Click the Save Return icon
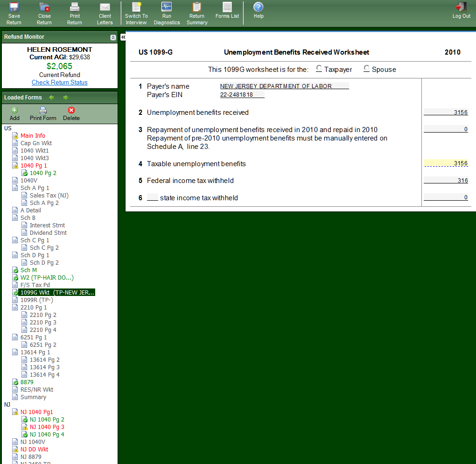The width and height of the screenshot is (476, 464). (14, 7)
